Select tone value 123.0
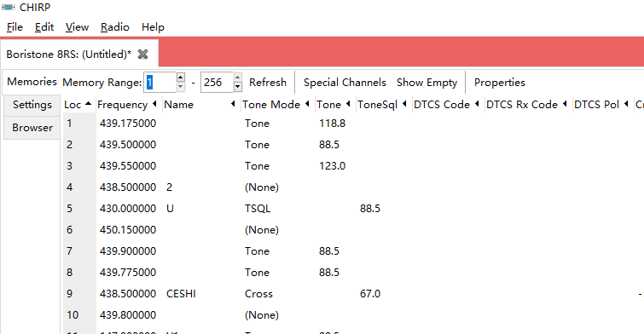 pyautogui.click(x=333, y=166)
